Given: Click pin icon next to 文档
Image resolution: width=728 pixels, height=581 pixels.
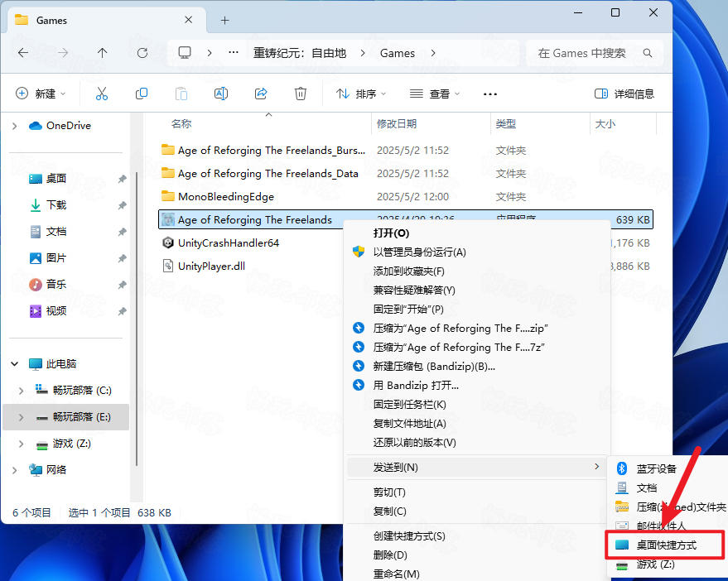Looking at the screenshot, I should point(122,232).
